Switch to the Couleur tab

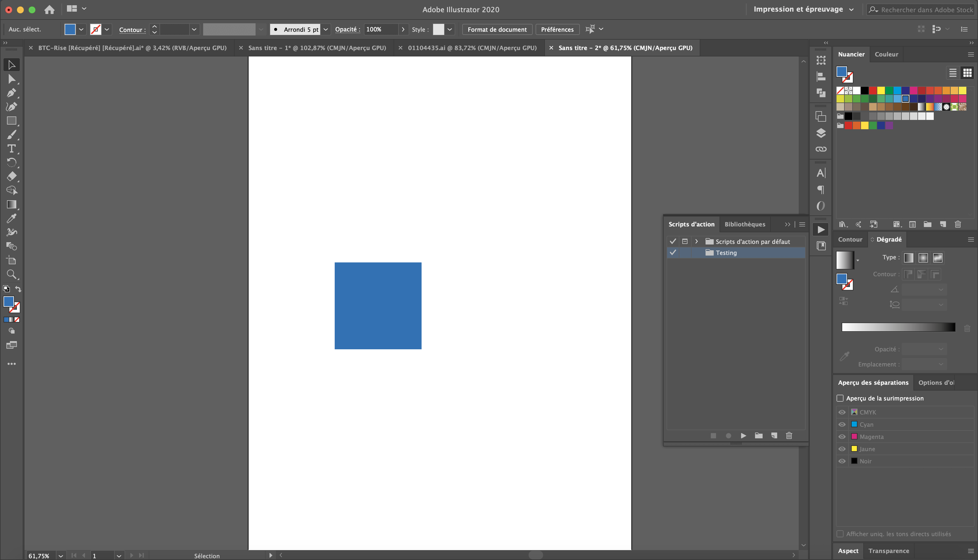(x=886, y=54)
